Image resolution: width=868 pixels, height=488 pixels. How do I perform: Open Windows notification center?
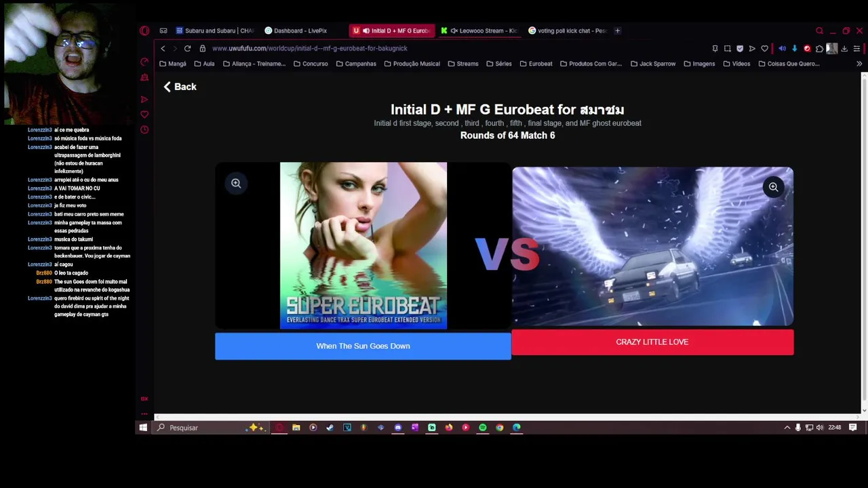pos(853,428)
